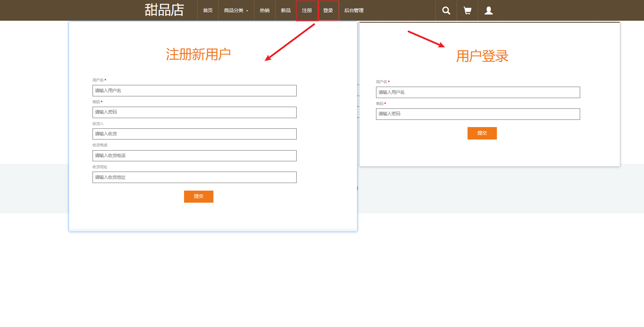Click the password field in the 用户登录 form

(x=478, y=114)
